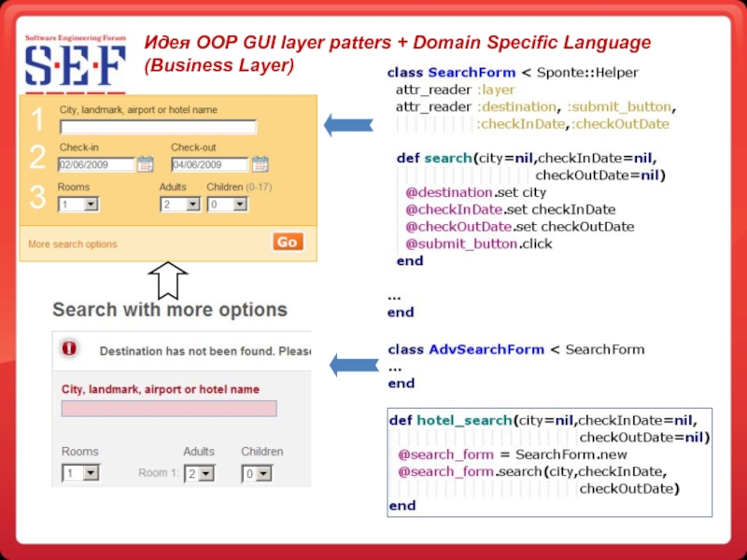Click the @search_form = SearchForm.new line

[513, 455]
